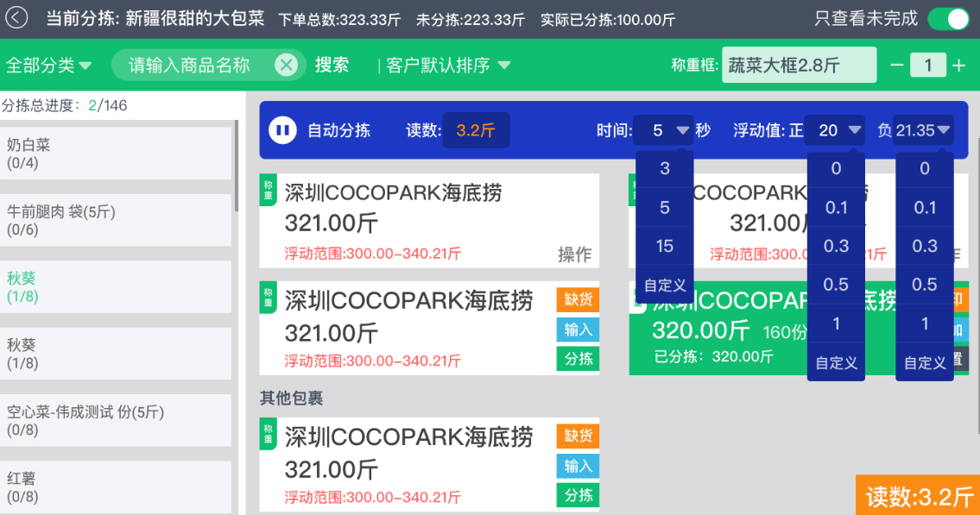Open the negative float dropdown showing 21.35

tap(923, 130)
